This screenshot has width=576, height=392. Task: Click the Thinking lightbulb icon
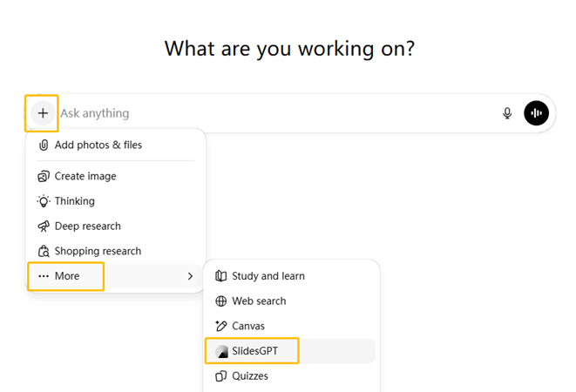pyautogui.click(x=44, y=201)
